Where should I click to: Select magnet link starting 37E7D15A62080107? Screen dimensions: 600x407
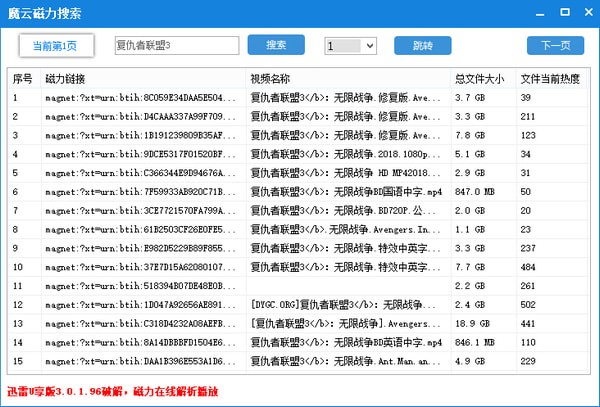pyautogui.click(x=140, y=267)
